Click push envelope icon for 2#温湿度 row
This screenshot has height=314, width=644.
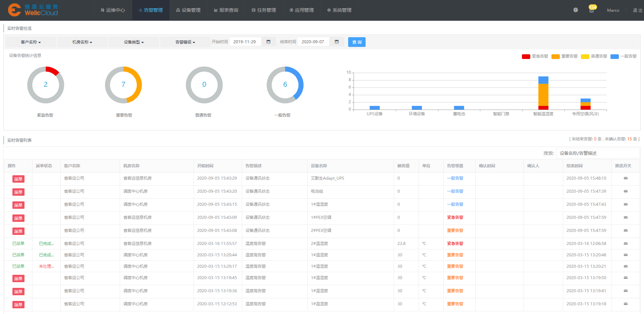(x=626, y=244)
